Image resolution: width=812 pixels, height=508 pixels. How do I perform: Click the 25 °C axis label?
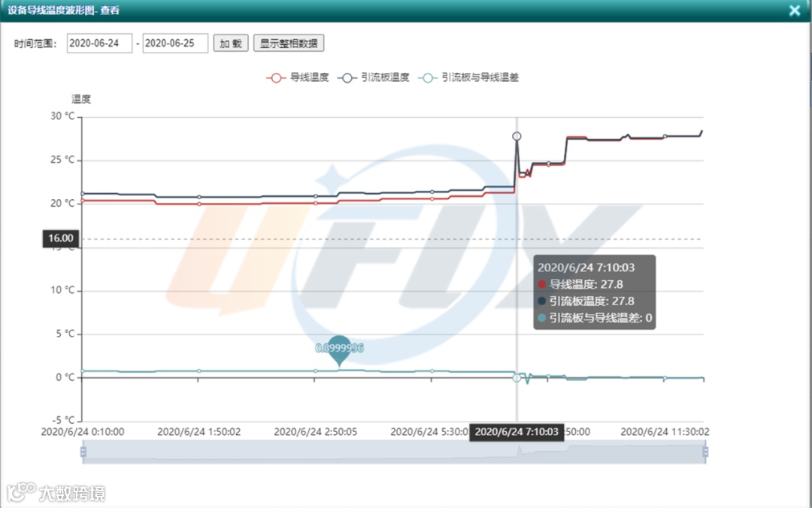point(62,159)
